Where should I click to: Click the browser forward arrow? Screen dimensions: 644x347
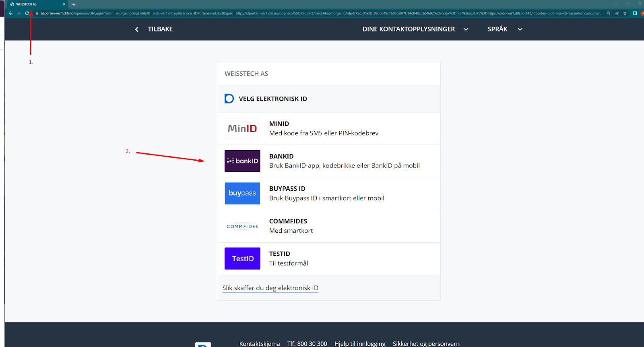click(x=19, y=13)
